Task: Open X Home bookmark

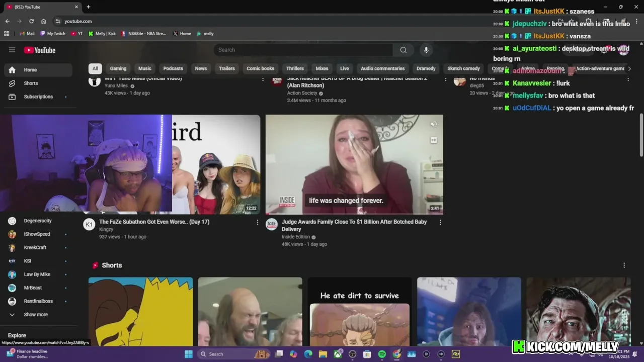Action: click(x=182, y=34)
